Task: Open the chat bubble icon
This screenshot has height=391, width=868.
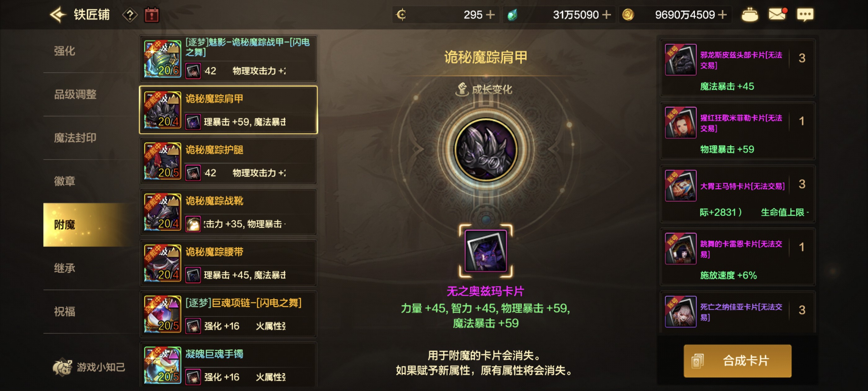Action: tap(805, 15)
